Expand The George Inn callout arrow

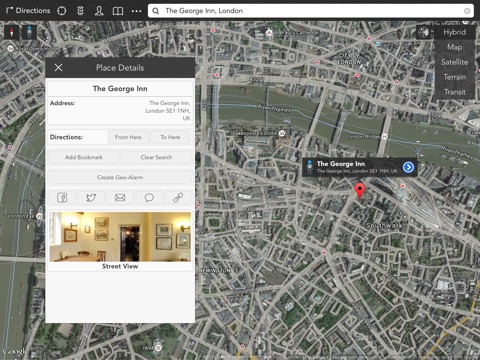tap(408, 167)
